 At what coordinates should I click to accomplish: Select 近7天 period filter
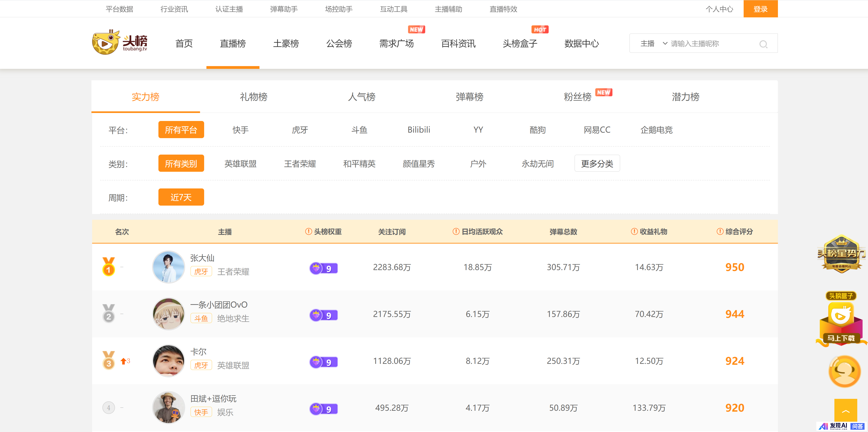coord(181,197)
